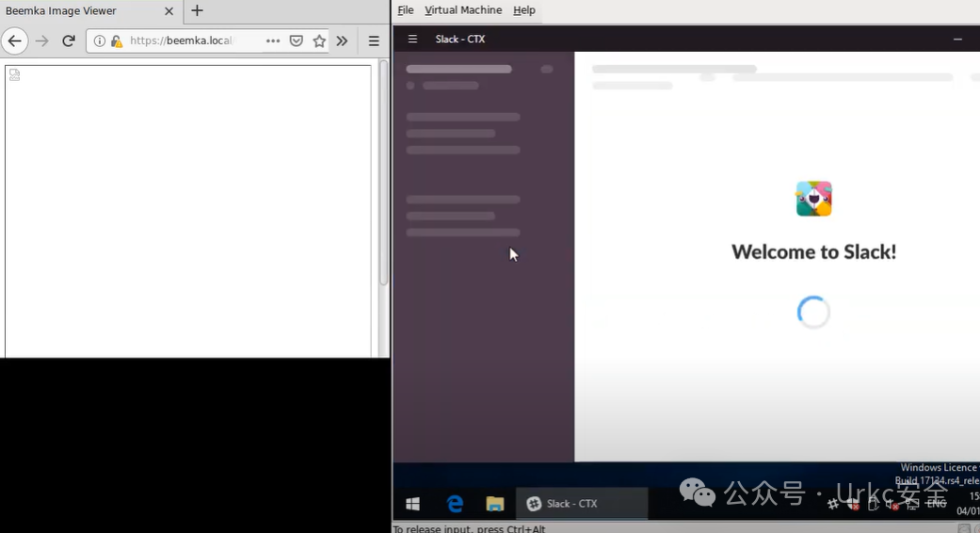
Task: Click the Slack system tray icon
Action: click(833, 504)
